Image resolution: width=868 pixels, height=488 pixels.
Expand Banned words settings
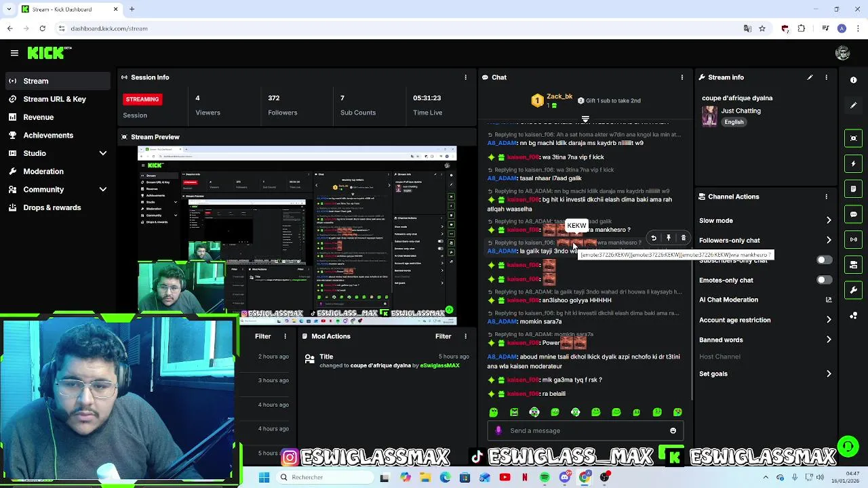pyautogui.click(x=829, y=340)
